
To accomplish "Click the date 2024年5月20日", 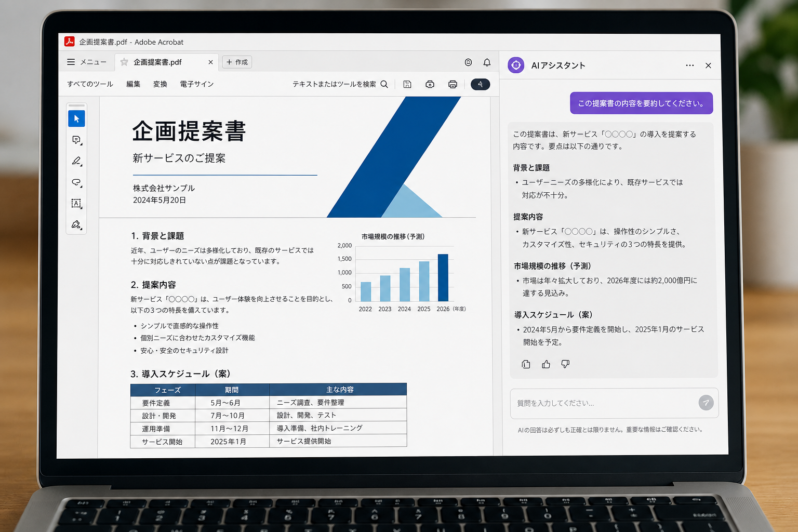I will coord(159,200).
